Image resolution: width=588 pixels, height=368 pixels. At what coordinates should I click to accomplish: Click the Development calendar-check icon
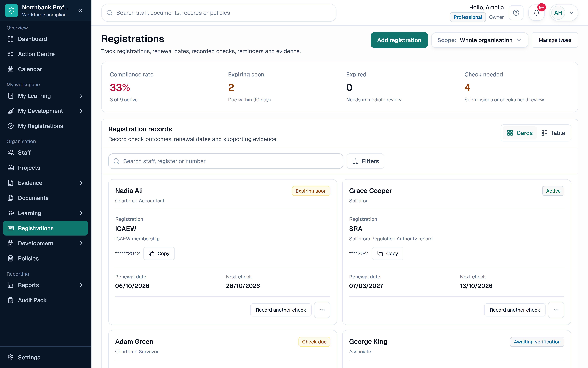11,243
